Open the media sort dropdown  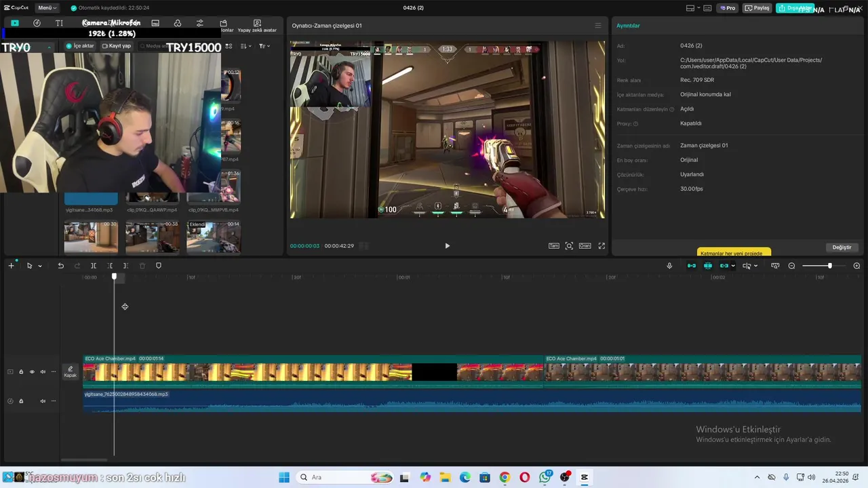[245, 46]
